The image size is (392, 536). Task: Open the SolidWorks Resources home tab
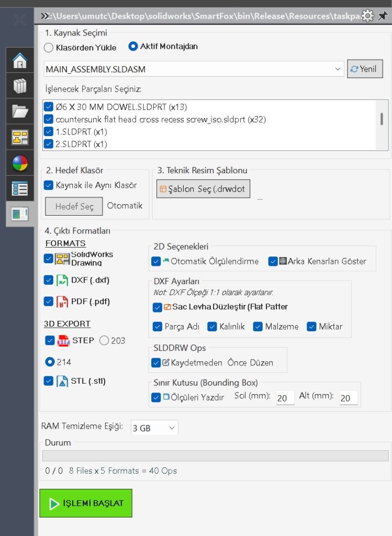tap(20, 61)
